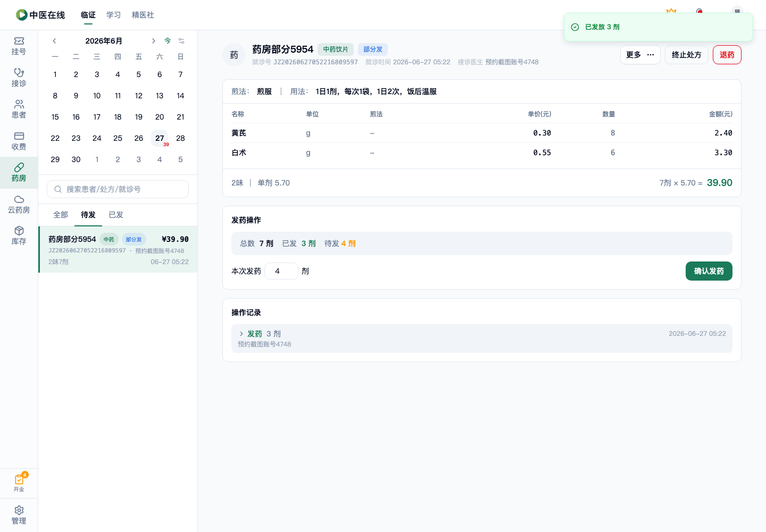This screenshot has height=532, width=766.
Task: Select June 28 on the calendar
Action: [180, 138]
